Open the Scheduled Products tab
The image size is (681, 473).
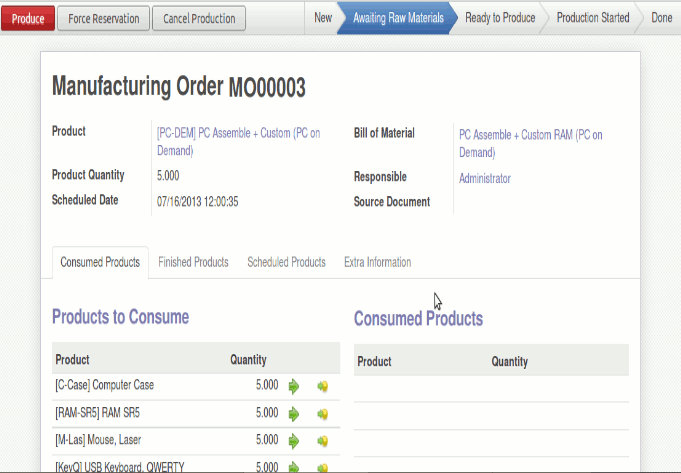point(286,262)
